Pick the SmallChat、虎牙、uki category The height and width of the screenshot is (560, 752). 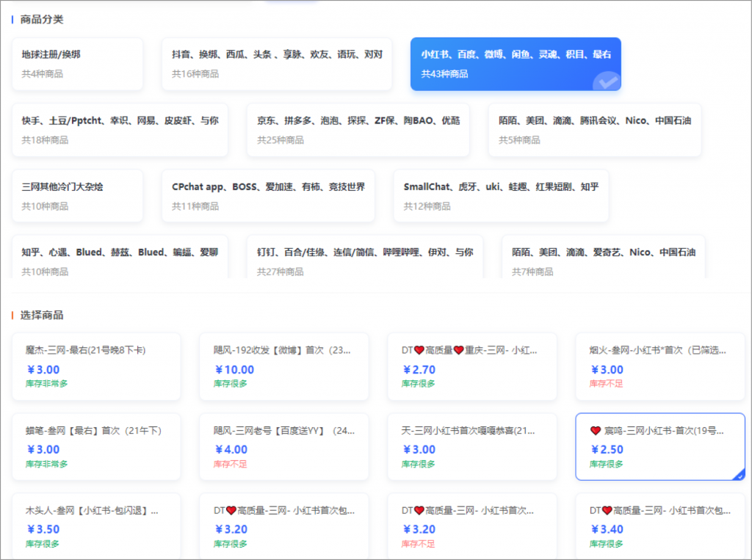click(x=501, y=196)
